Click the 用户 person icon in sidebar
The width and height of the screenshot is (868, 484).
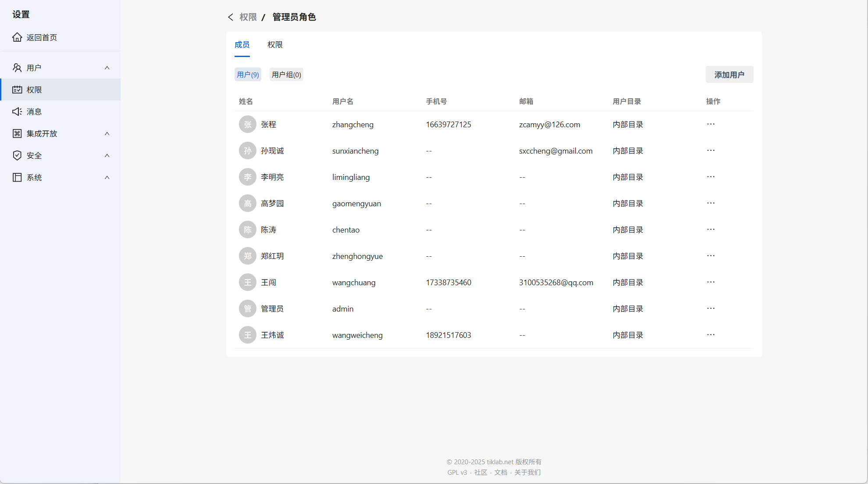pyautogui.click(x=17, y=68)
